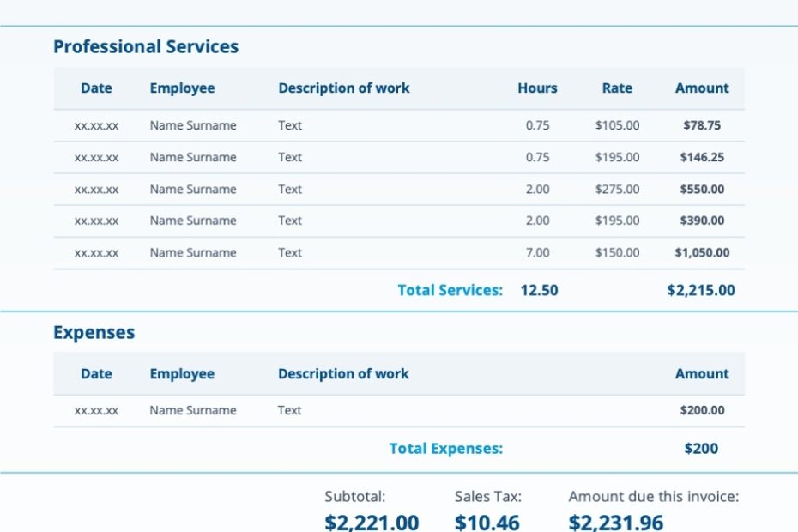Click the Hours column header
Image resolution: width=798 pixels, height=532 pixels.
pos(539,88)
